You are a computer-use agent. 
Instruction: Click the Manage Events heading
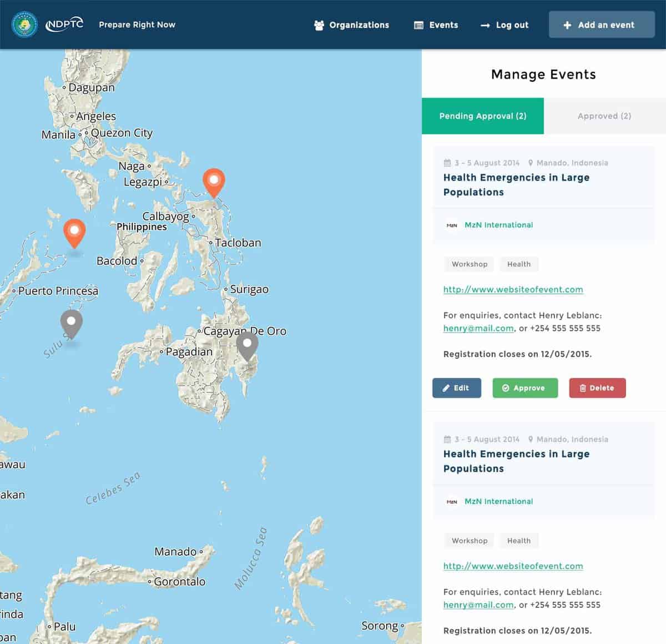543,74
